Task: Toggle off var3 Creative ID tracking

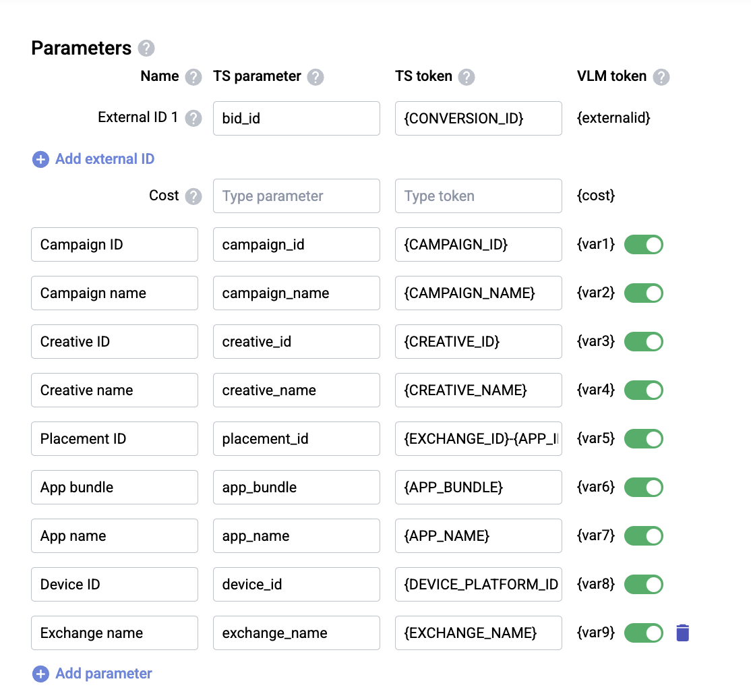Action: click(x=644, y=342)
